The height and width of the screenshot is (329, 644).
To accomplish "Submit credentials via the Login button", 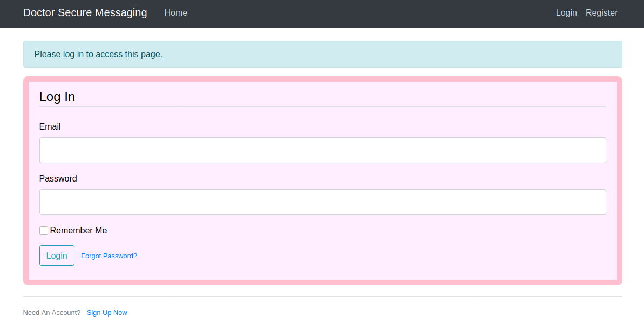I will click(57, 255).
